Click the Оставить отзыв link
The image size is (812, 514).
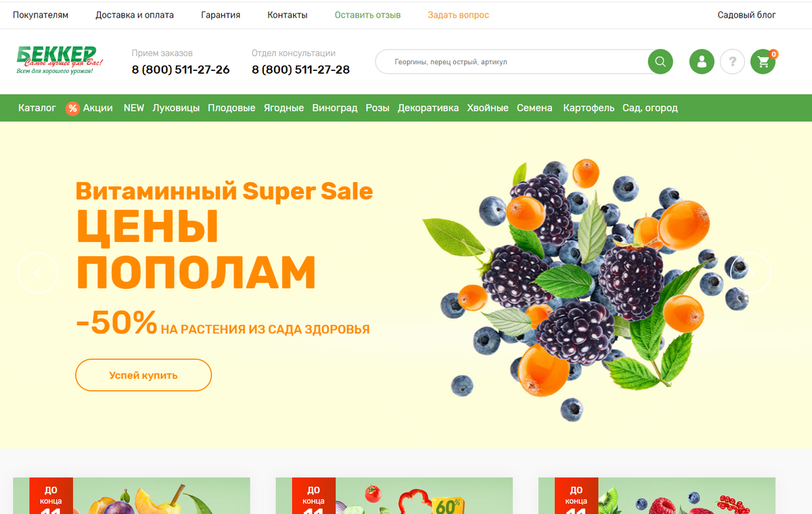pos(367,15)
